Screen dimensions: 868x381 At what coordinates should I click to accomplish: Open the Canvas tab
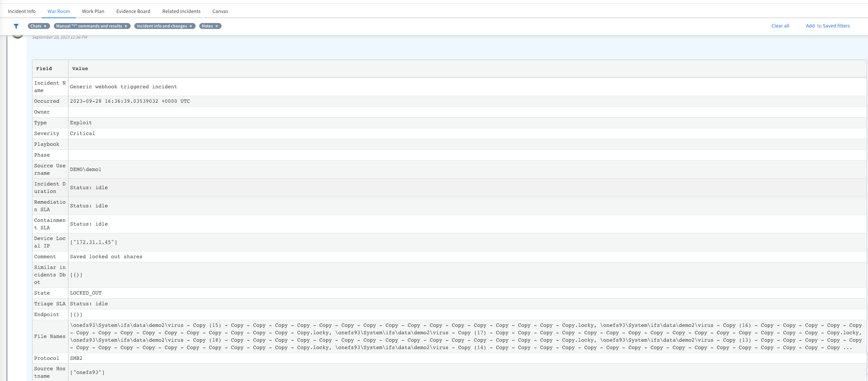tap(220, 11)
